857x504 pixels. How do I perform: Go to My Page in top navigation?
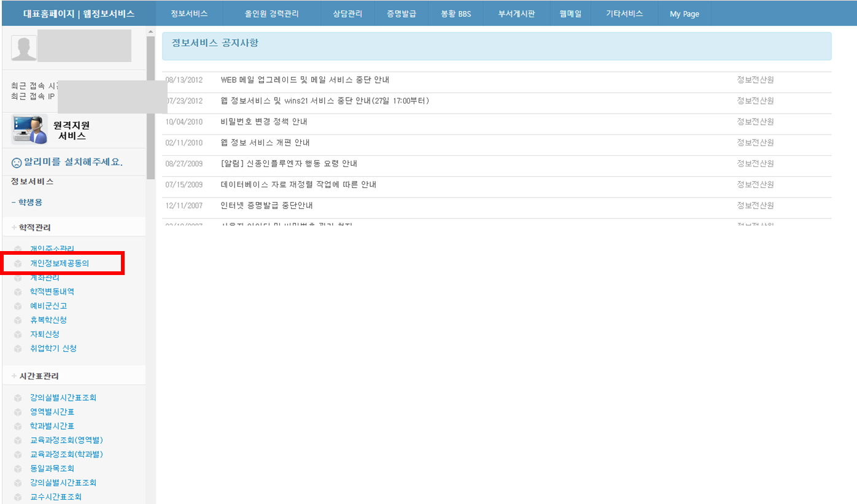(x=684, y=14)
